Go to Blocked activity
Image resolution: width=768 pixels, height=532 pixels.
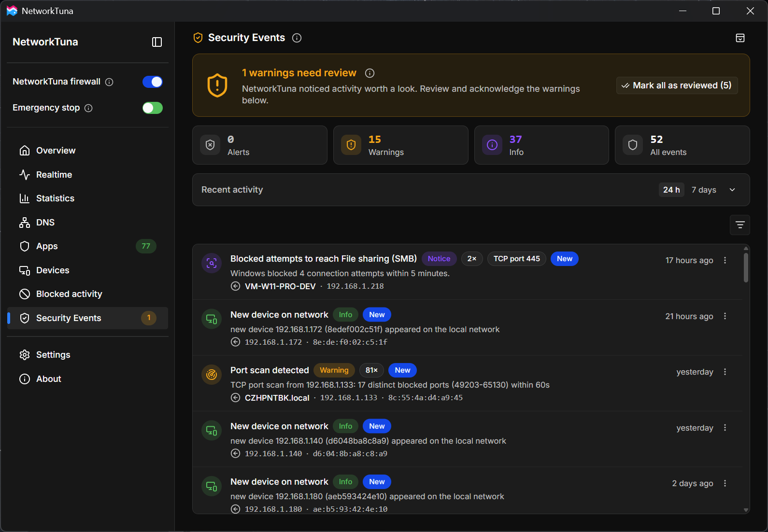point(87,294)
